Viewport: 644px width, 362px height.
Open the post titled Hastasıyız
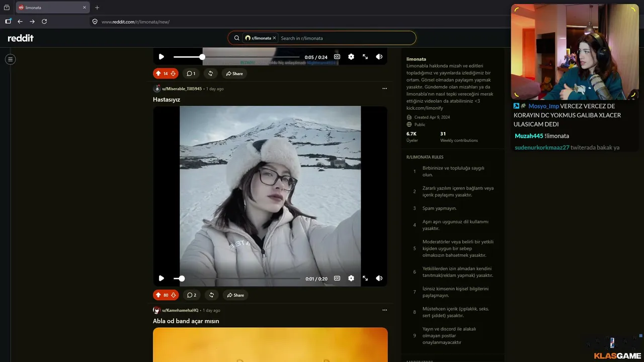(x=167, y=100)
